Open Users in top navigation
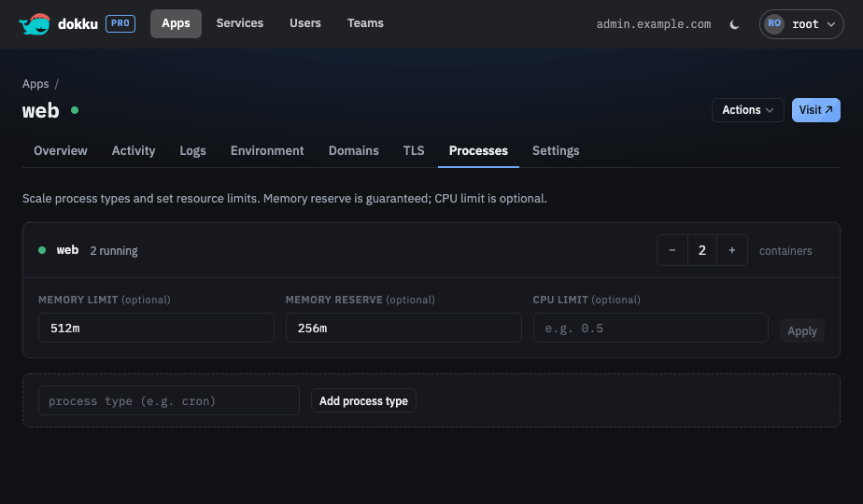The width and height of the screenshot is (863, 504). point(305,23)
